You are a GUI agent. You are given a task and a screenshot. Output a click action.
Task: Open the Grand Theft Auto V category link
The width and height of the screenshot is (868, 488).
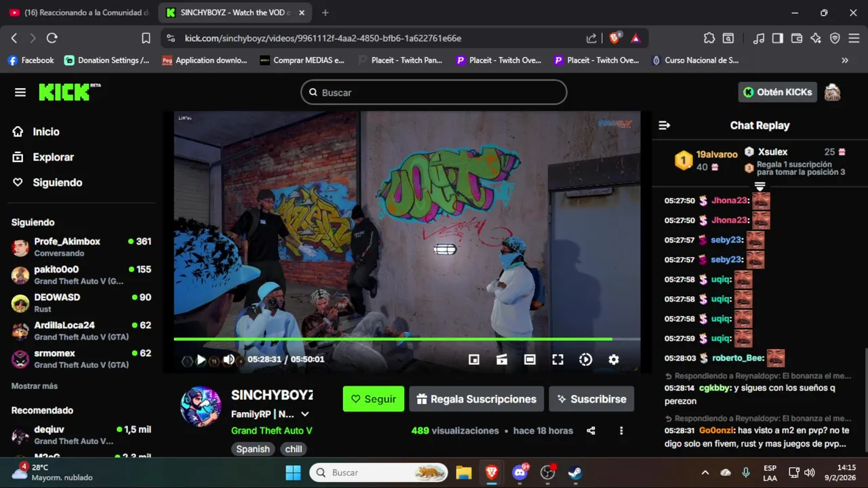[271, 430]
